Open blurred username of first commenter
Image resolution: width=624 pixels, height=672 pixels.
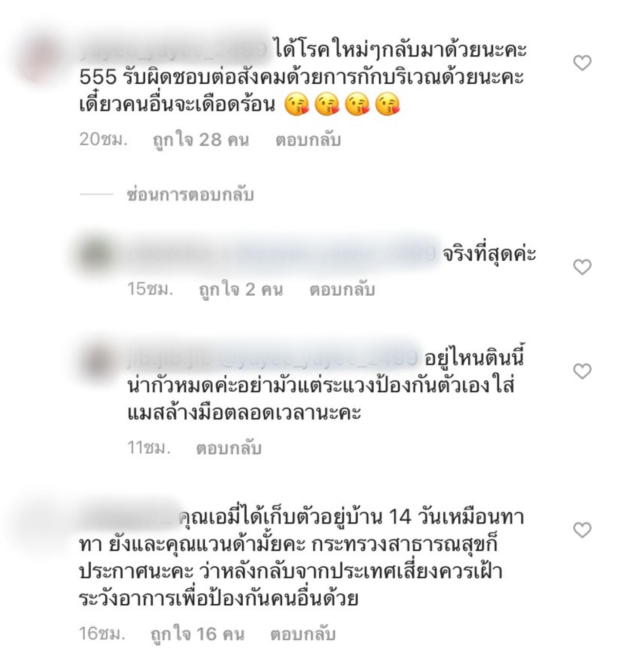173,50
